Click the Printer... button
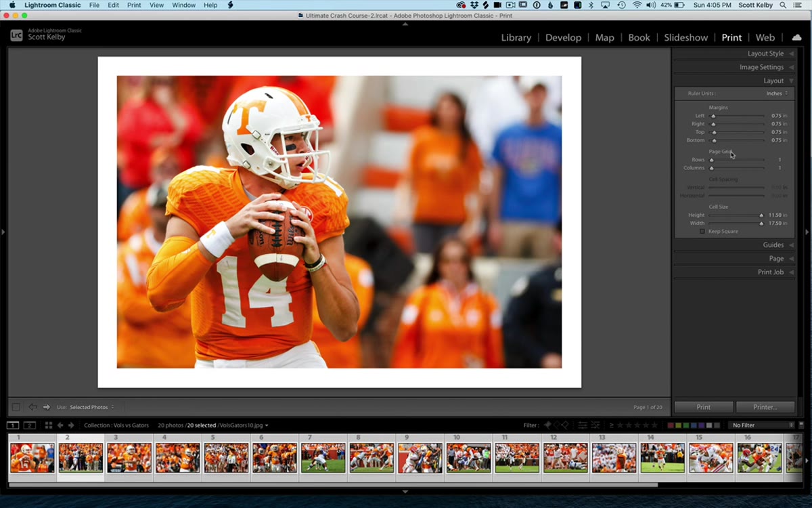Image resolution: width=812 pixels, height=508 pixels. (x=765, y=407)
